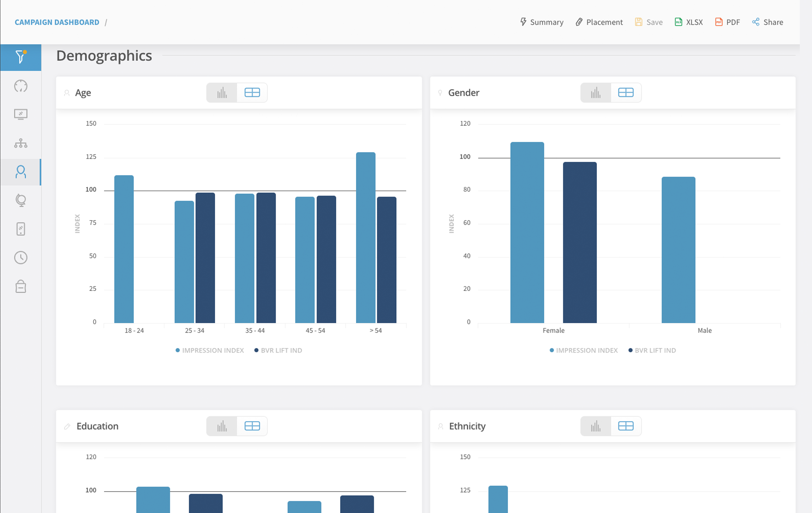Open the filter funnel icon in sidebar

[21, 57]
